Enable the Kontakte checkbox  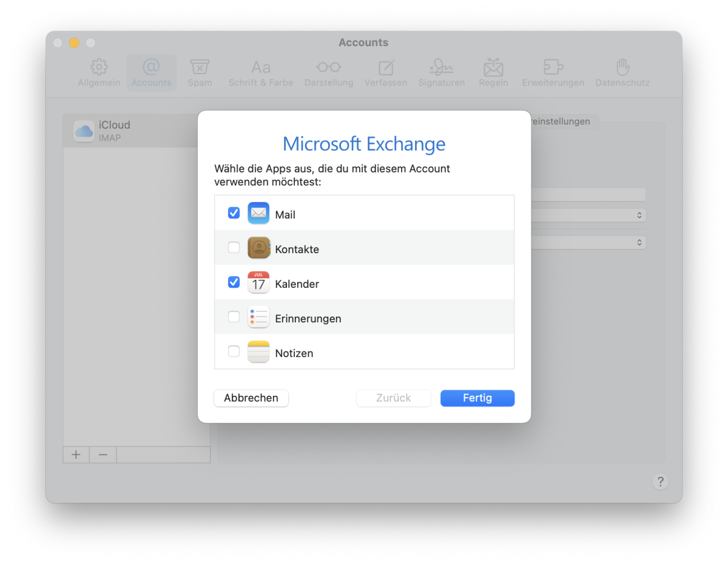tap(234, 248)
